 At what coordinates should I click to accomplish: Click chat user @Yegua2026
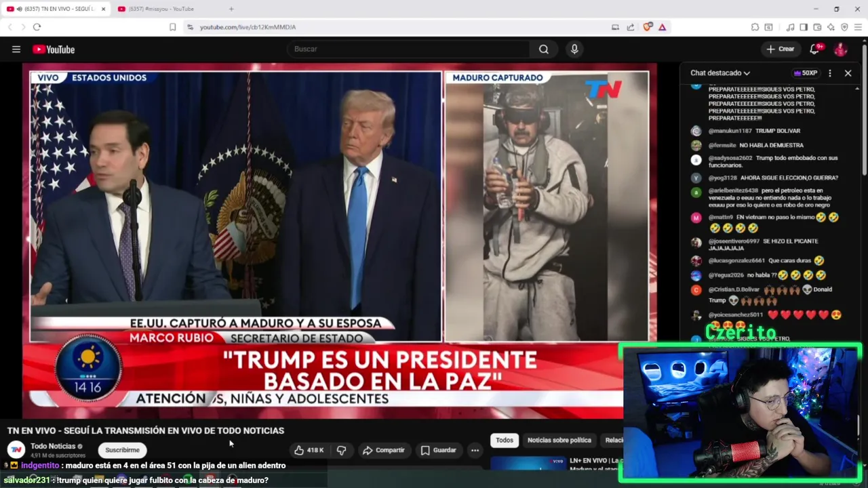pyautogui.click(x=726, y=275)
